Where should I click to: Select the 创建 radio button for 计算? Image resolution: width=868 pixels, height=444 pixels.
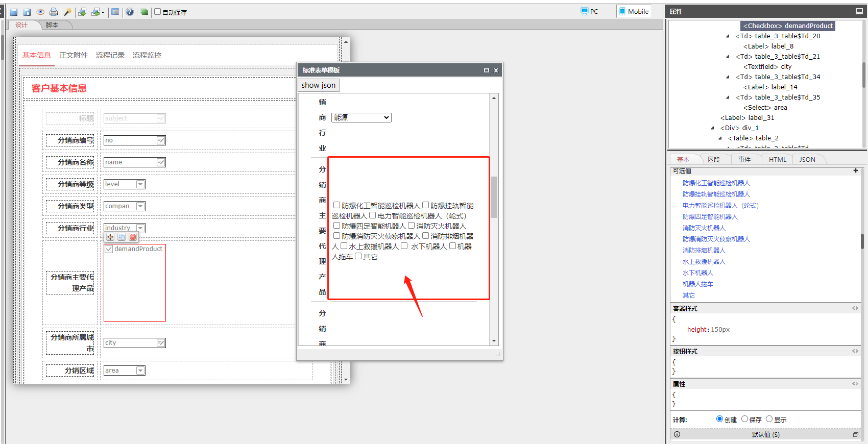click(x=719, y=419)
